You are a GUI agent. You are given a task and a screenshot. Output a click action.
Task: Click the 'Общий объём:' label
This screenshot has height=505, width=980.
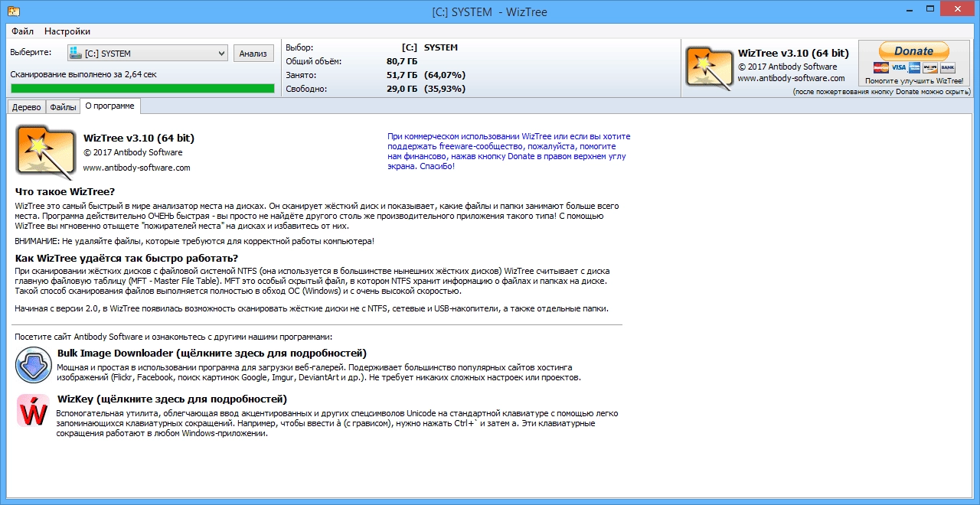pos(314,61)
